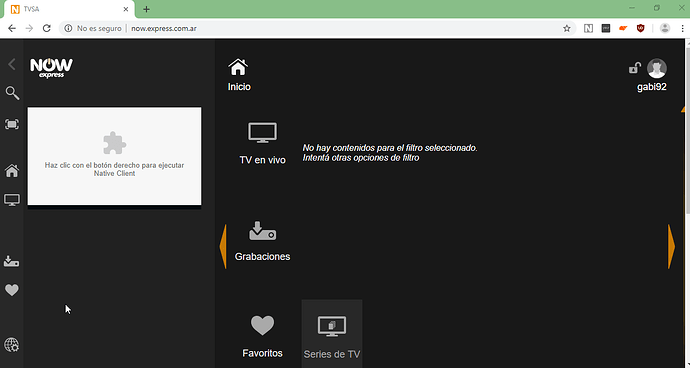
Task: Open the search magnifier in sidebar
Action: pos(12,93)
